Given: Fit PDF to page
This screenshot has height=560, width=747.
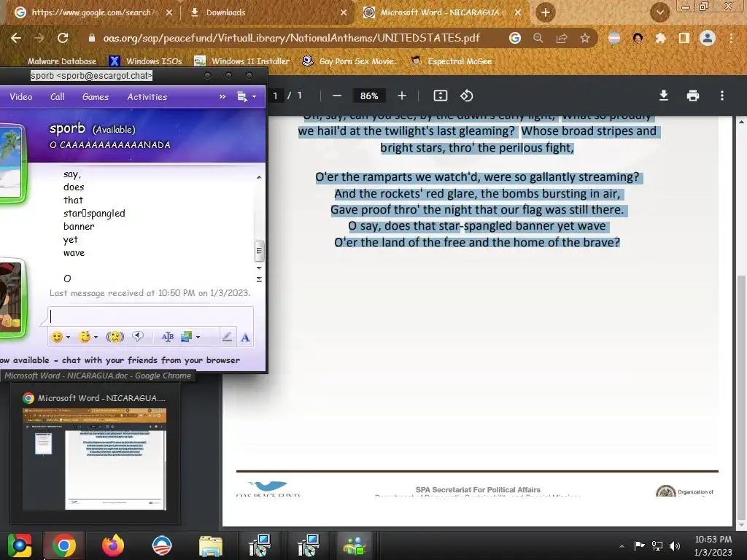Looking at the screenshot, I should point(441,96).
